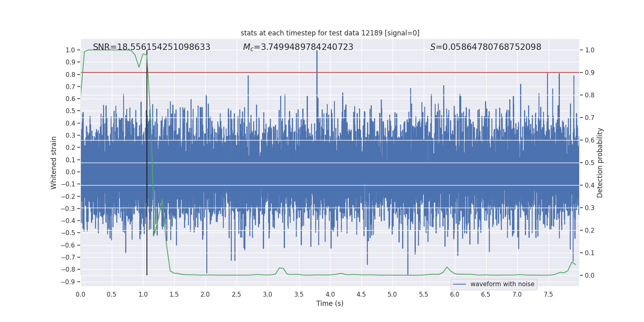The height and width of the screenshot is (322, 644).
Task: Click the 7.5 tick on the time axis
Action: 548,294
